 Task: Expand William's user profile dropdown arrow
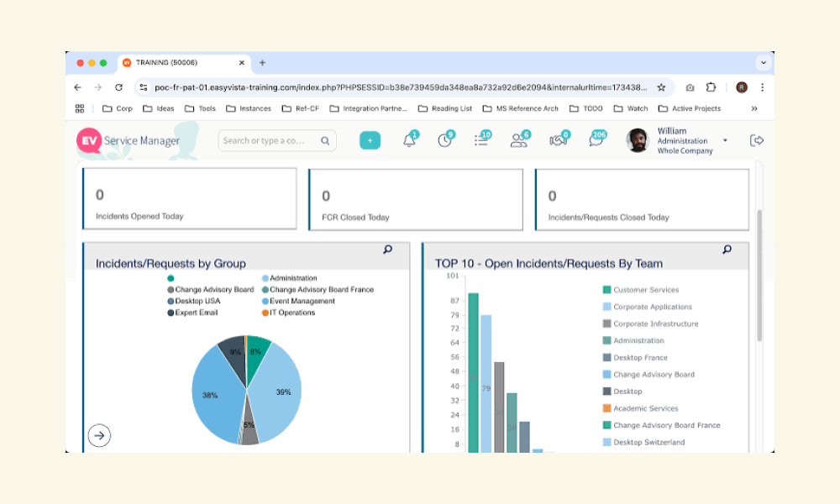coord(725,140)
